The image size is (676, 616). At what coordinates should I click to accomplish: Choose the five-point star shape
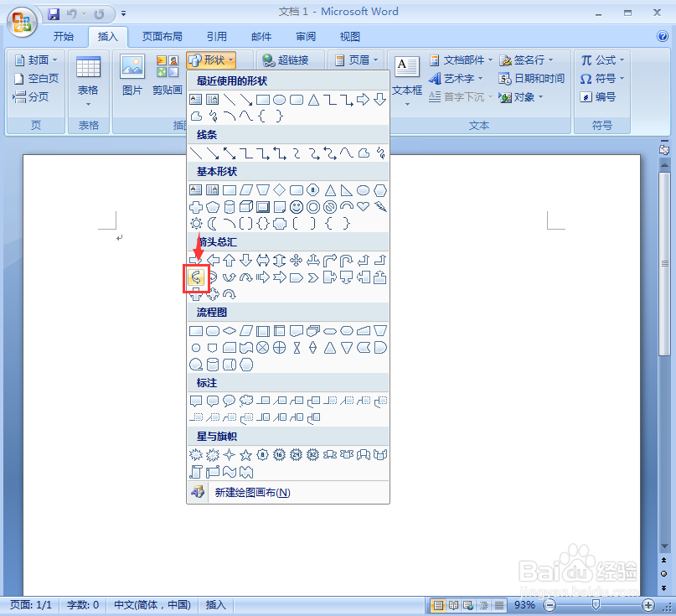(x=245, y=454)
